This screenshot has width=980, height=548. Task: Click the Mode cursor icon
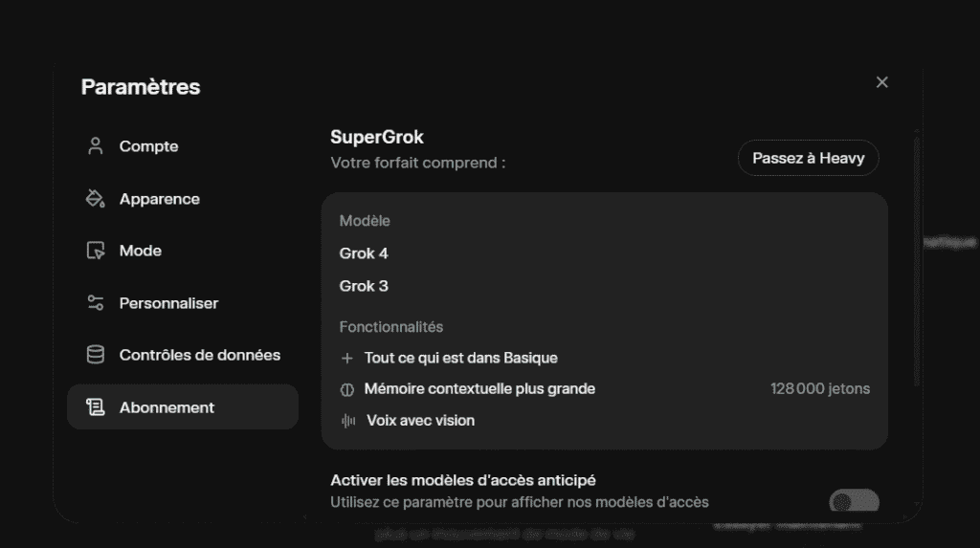tap(95, 251)
